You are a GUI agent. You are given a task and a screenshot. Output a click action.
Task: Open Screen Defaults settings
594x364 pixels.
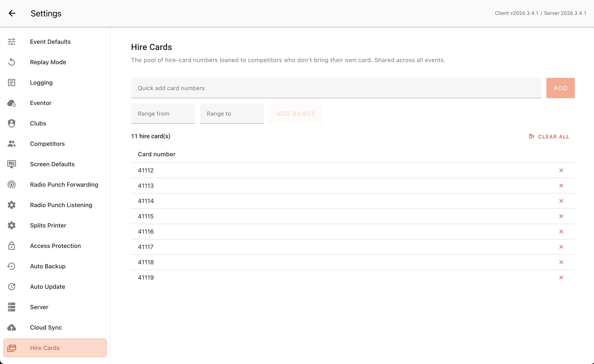55,164
